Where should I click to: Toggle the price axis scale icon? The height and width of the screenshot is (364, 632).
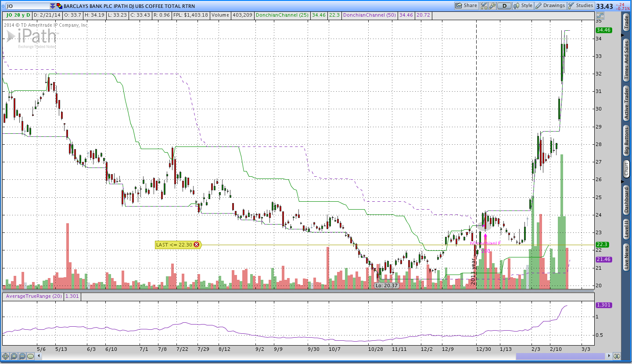tap(600, 15)
